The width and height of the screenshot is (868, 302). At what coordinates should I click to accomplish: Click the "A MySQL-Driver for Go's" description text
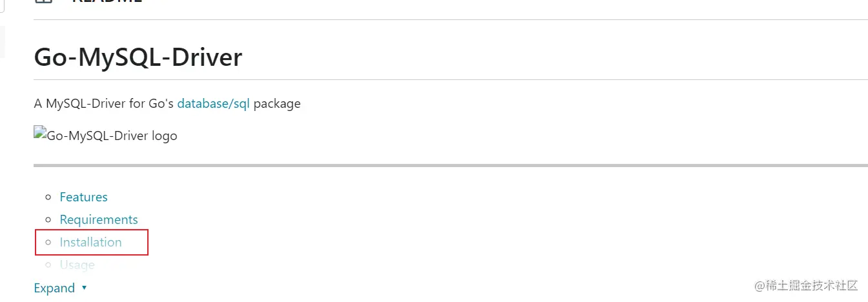point(103,103)
